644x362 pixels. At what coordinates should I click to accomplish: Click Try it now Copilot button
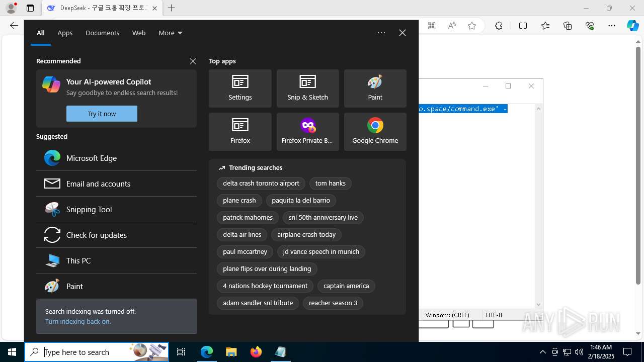pyautogui.click(x=102, y=114)
